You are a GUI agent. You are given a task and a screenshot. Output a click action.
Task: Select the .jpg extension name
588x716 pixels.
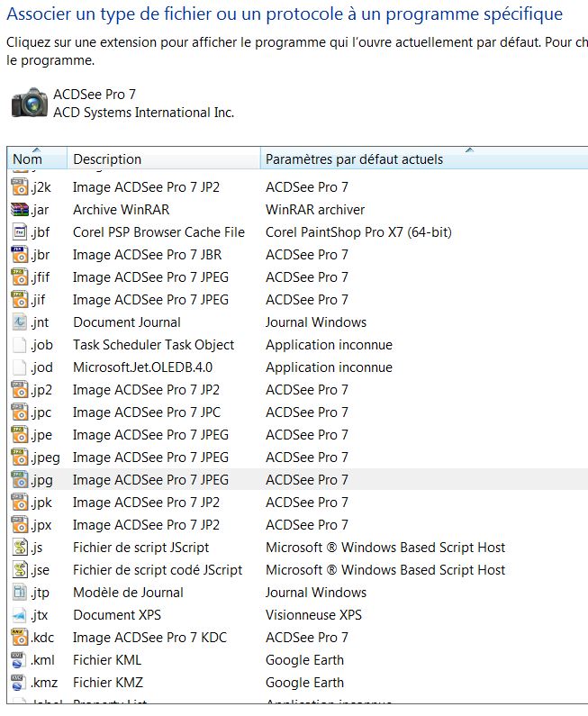pyautogui.click(x=41, y=480)
